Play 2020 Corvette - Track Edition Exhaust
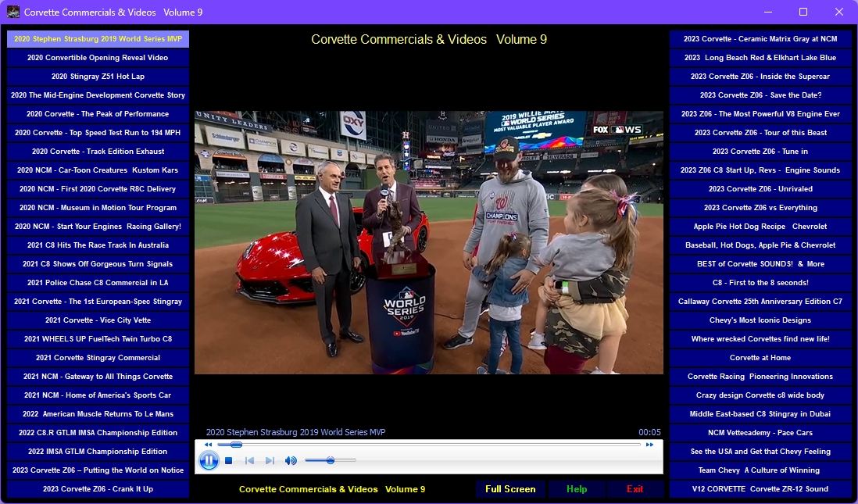 tap(98, 152)
